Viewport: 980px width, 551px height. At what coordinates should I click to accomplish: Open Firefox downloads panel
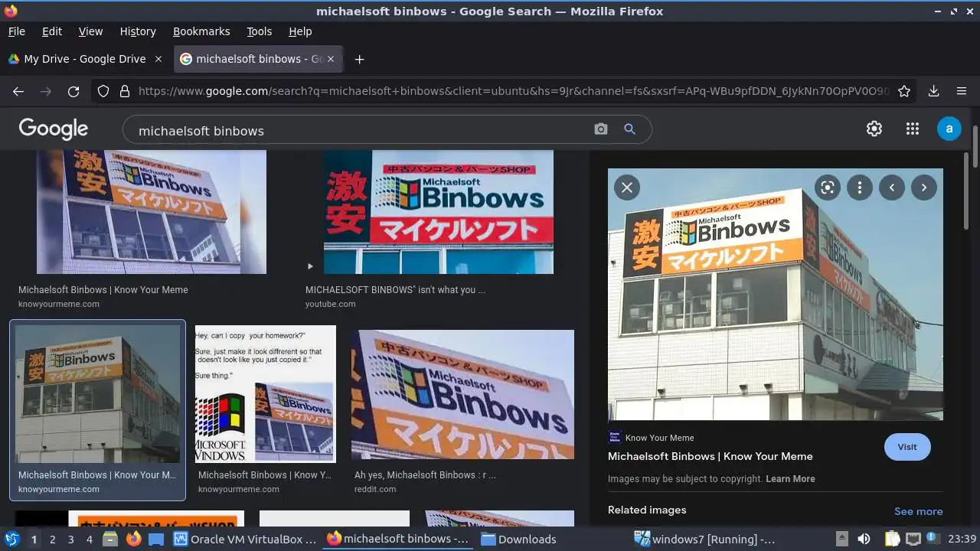933,91
